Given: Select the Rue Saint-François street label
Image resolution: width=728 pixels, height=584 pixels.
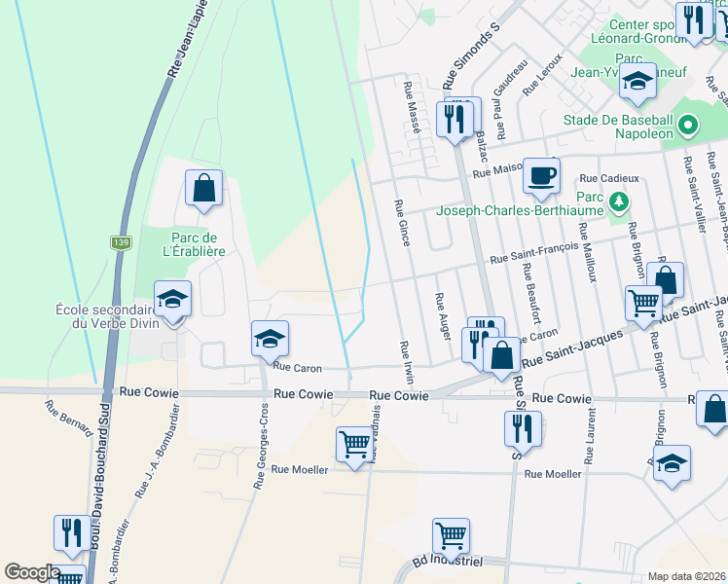Looking at the screenshot, I should (x=534, y=253).
